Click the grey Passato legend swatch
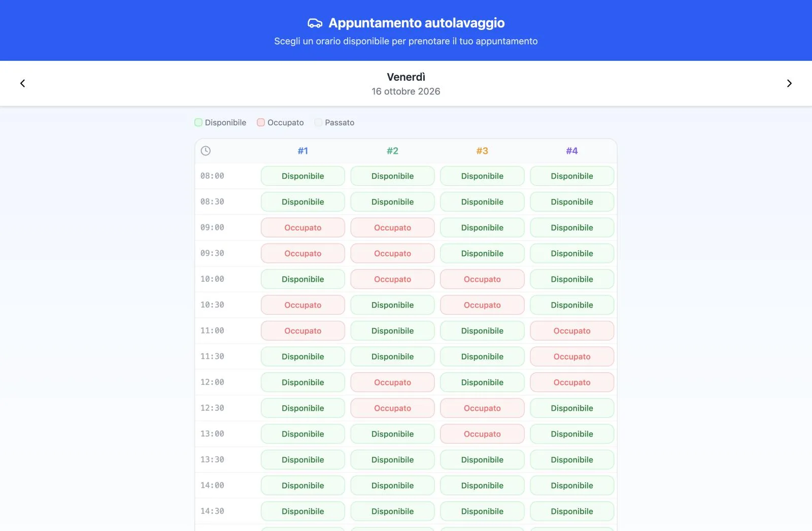Viewport: 812px width, 531px height. click(x=318, y=122)
